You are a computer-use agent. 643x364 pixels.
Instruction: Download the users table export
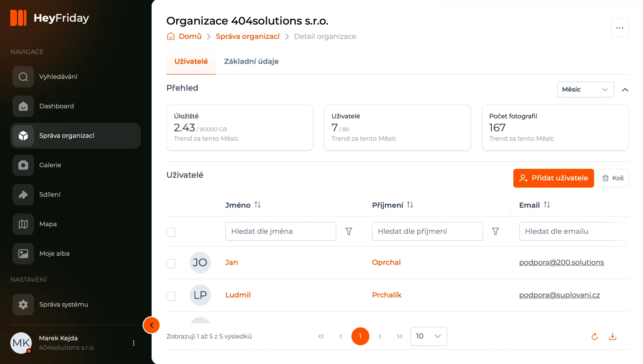pos(613,336)
